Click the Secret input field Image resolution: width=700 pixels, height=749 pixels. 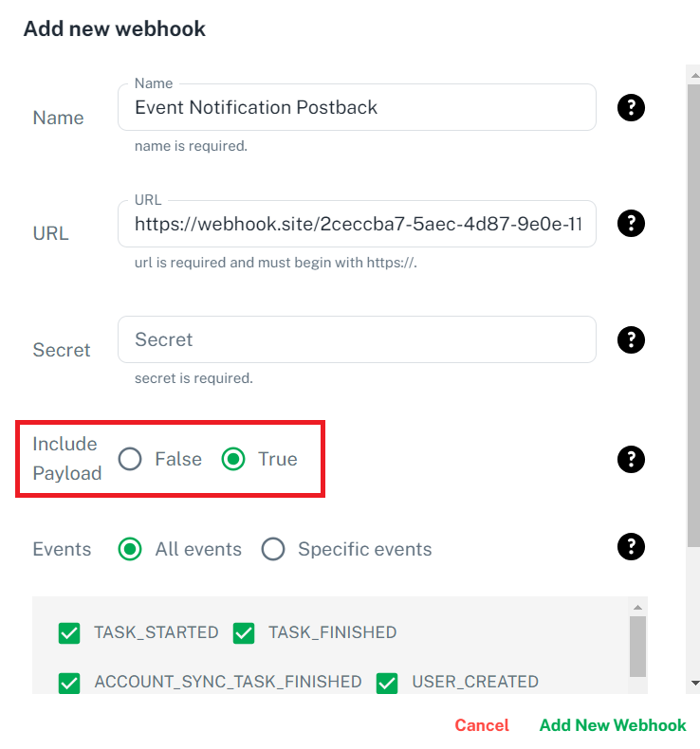[x=357, y=339]
